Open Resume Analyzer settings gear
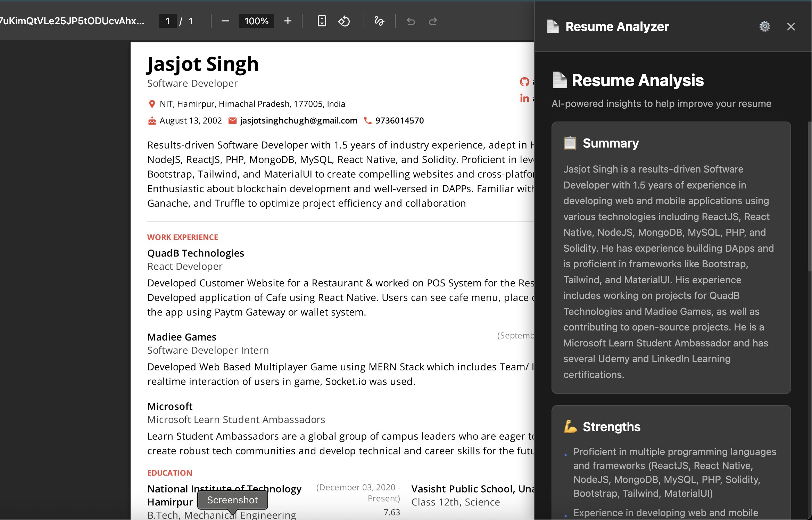The height and width of the screenshot is (520, 812). click(x=764, y=27)
